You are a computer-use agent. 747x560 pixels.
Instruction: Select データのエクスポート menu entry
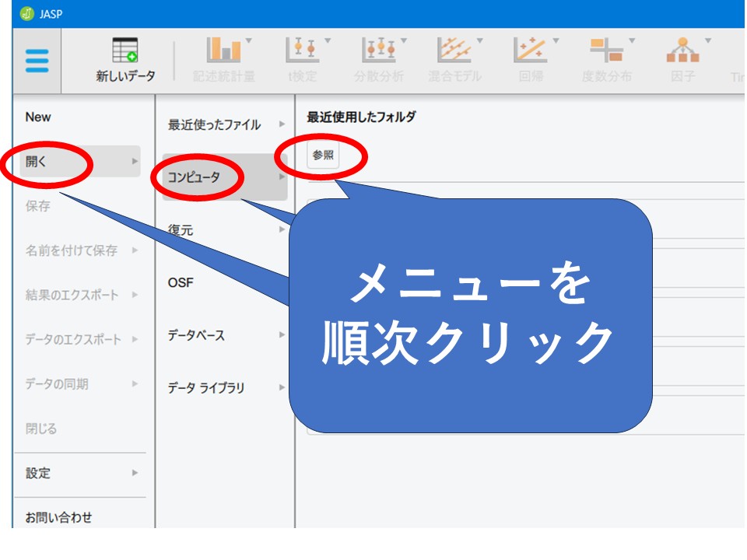tap(73, 339)
